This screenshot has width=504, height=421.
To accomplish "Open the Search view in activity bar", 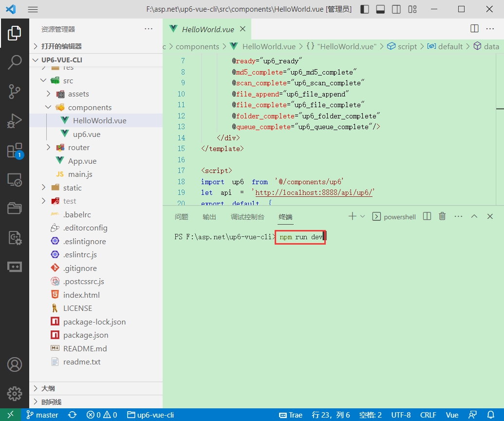I will pos(15,62).
